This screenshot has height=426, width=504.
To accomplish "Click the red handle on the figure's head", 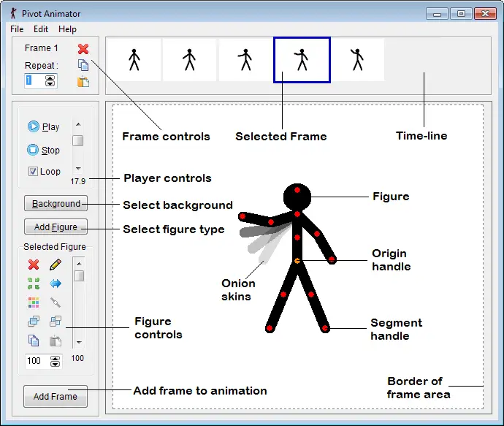I will pyautogui.click(x=297, y=190).
